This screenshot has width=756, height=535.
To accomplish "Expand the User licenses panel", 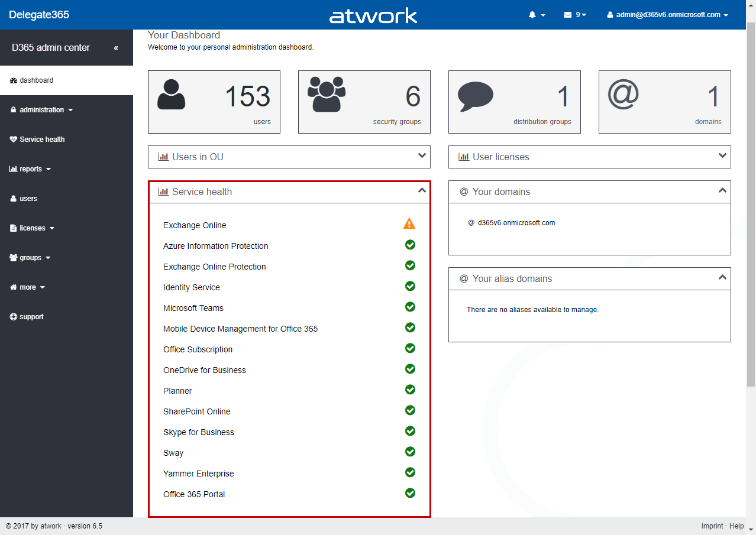I will click(722, 156).
